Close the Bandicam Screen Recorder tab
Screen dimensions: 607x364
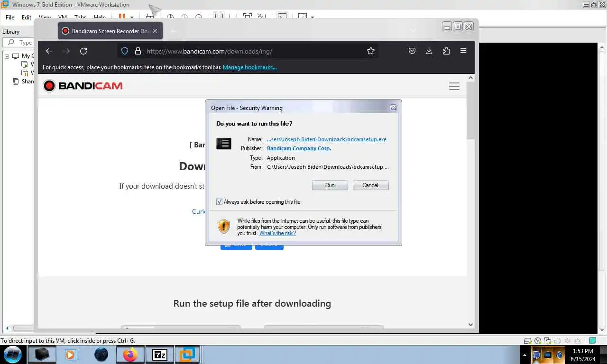click(x=155, y=31)
